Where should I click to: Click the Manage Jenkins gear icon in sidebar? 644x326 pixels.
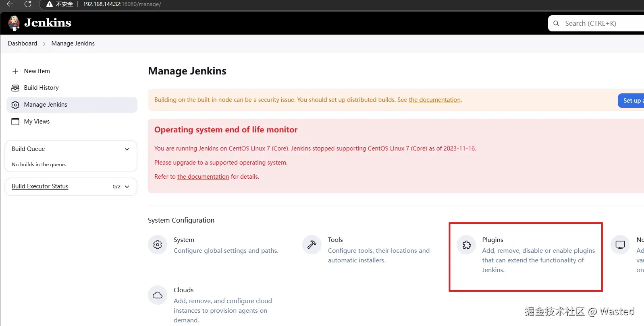[x=15, y=105]
